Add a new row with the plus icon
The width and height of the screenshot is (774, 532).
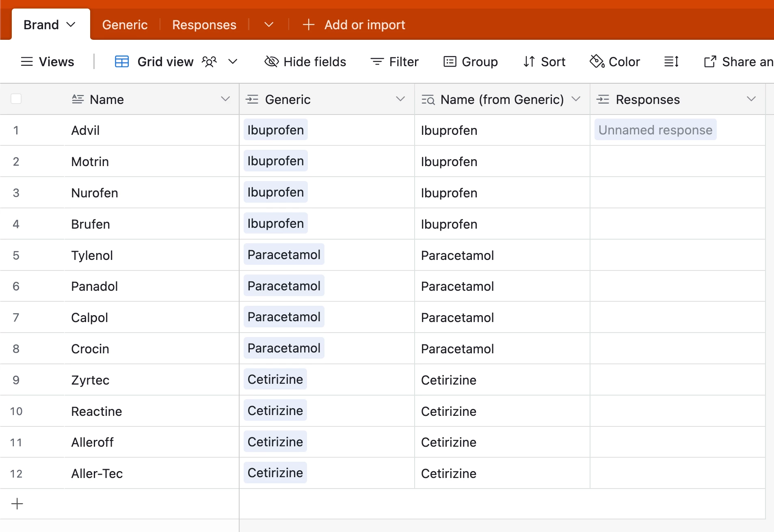(x=17, y=504)
